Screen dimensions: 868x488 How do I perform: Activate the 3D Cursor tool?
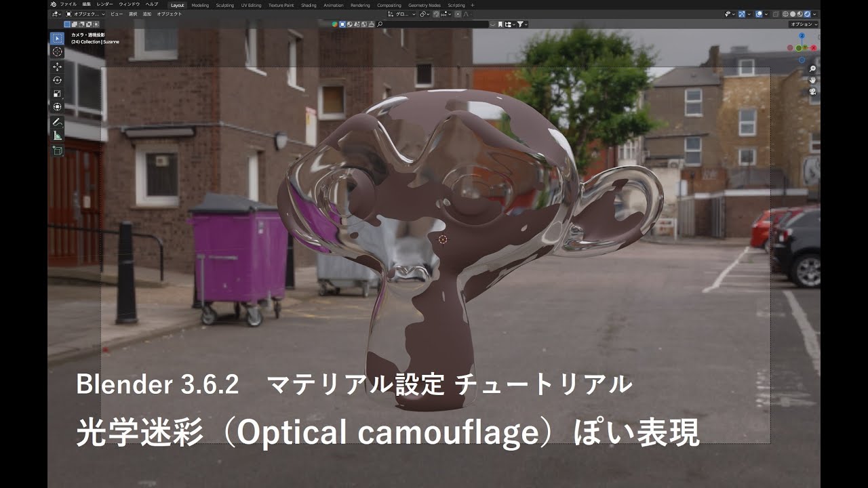57,52
